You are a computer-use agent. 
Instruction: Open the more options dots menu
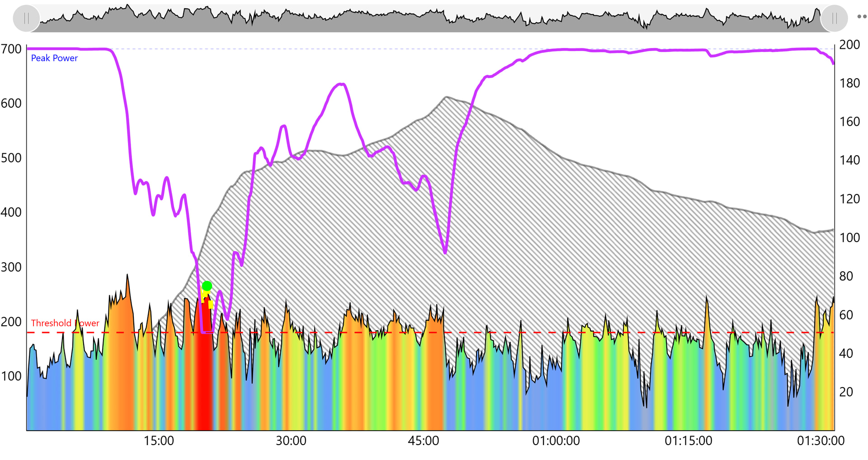(862, 17)
